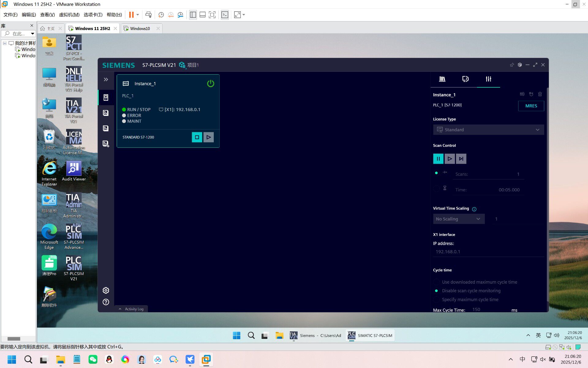Open the No Scaling dropdown
The width and height of the screenshot is (588, 368).
[x=459, y=219]
